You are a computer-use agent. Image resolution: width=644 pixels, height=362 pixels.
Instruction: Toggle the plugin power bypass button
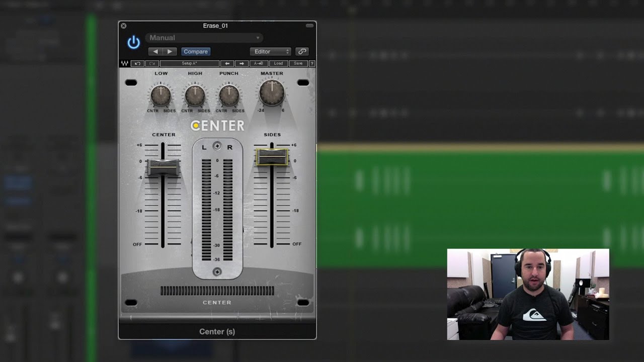(133, 43)
